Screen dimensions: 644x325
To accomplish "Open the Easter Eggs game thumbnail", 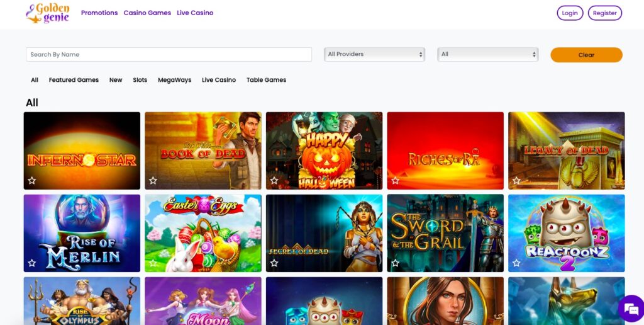I will click(x=203, y=233).
